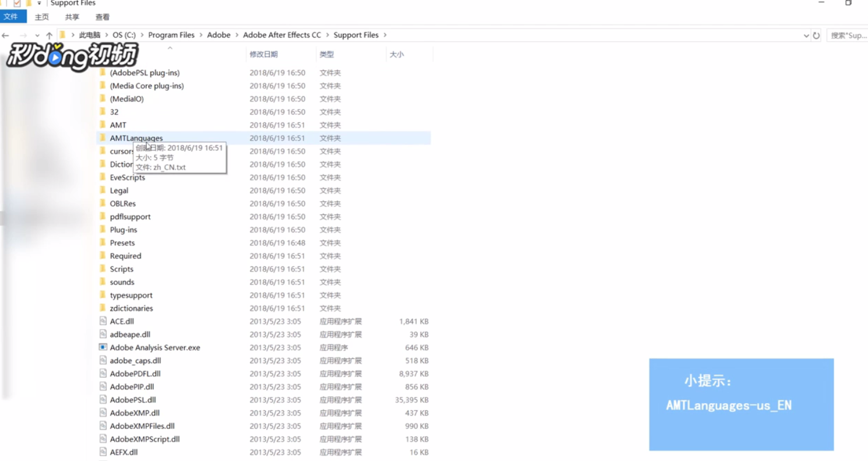This screenshot has width=868, height=461.
Task: Select the pdflsupport folder icon
Action: 103,217
